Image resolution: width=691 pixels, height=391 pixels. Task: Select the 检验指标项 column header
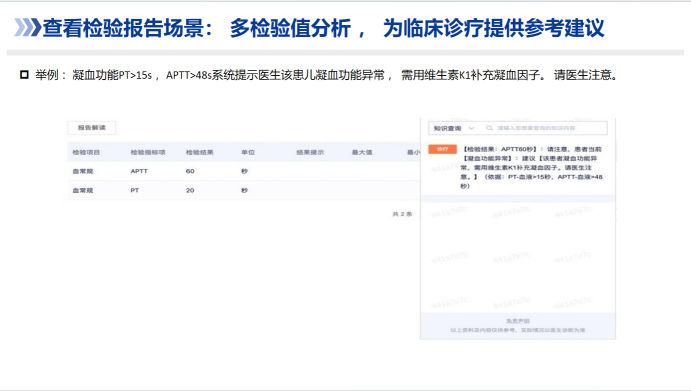pyautogui.click(x=148, y=153)
